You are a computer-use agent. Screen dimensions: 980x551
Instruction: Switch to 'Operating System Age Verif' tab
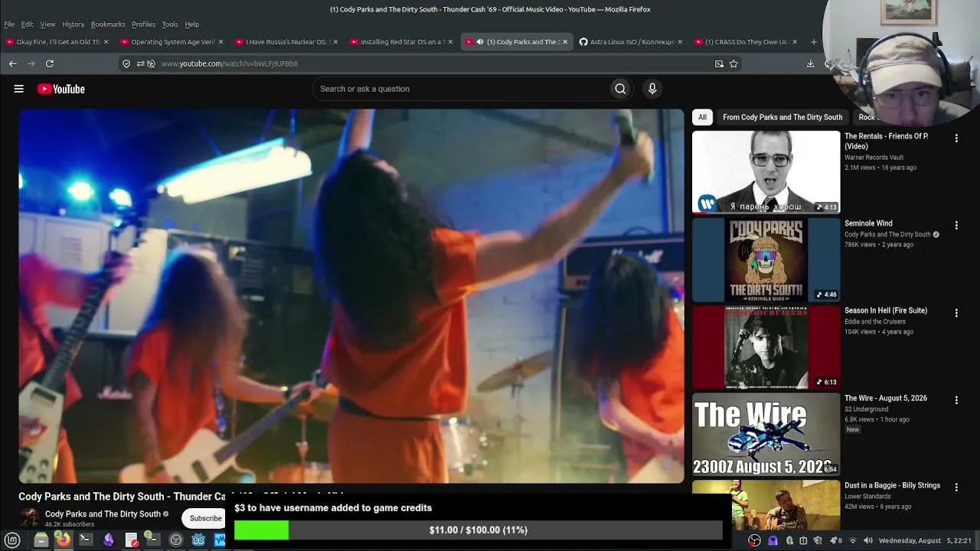172,42
